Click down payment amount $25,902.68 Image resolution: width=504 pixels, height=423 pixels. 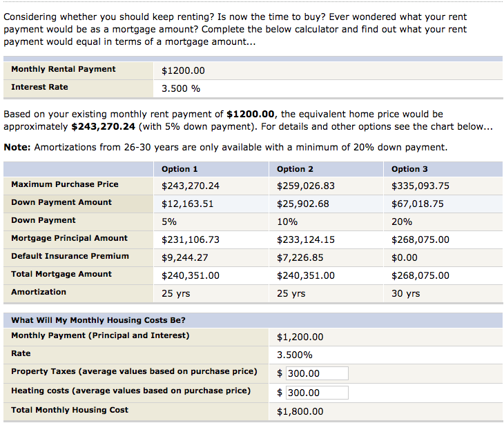303,204
